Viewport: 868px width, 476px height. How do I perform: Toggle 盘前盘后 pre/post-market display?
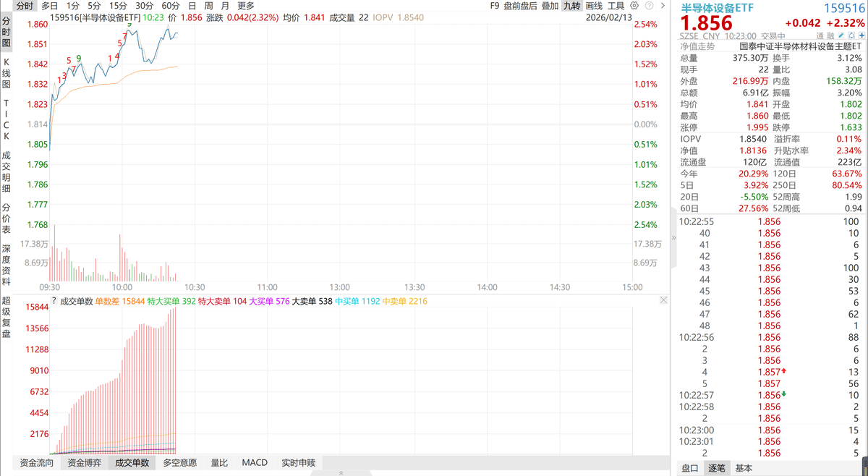click(519, 6)
